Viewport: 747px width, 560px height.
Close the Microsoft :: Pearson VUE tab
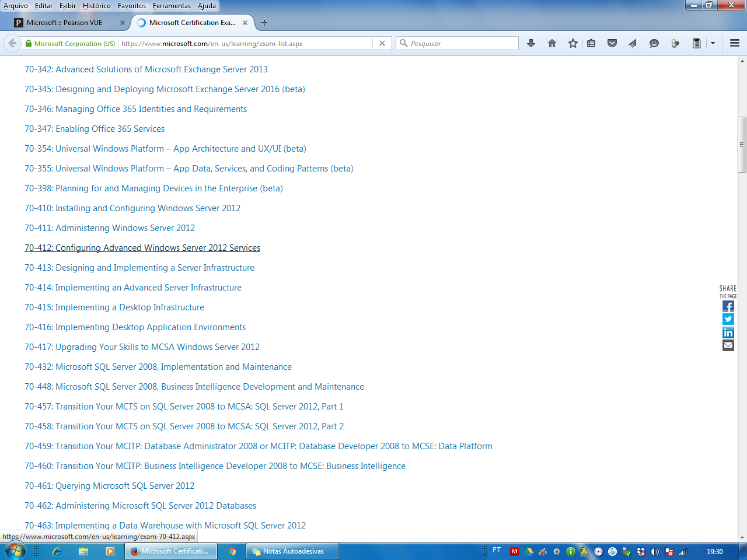point(123,23)
